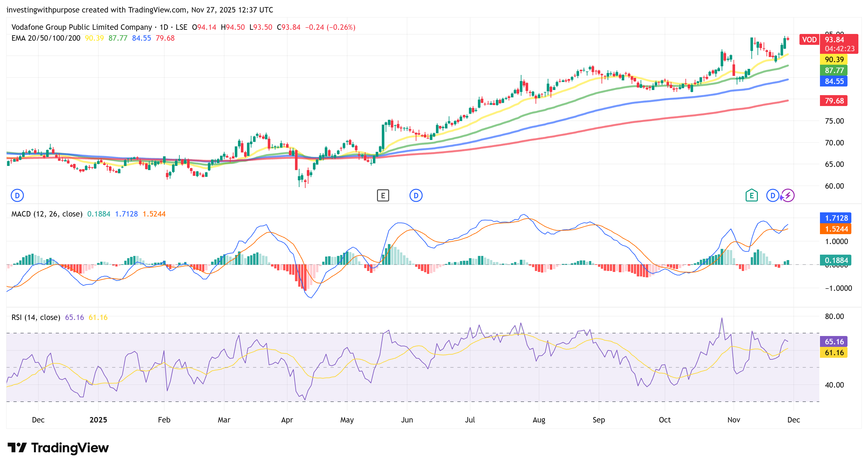Click the black E earnings marker near June
Image resolution: width=868 pixels, height=467 pixels.
(383, 195)
